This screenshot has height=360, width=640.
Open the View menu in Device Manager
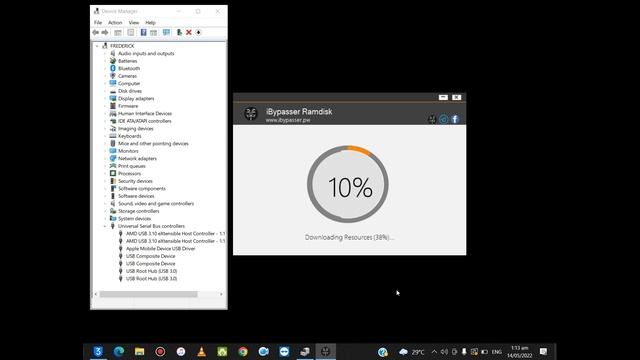coord(134,22)
